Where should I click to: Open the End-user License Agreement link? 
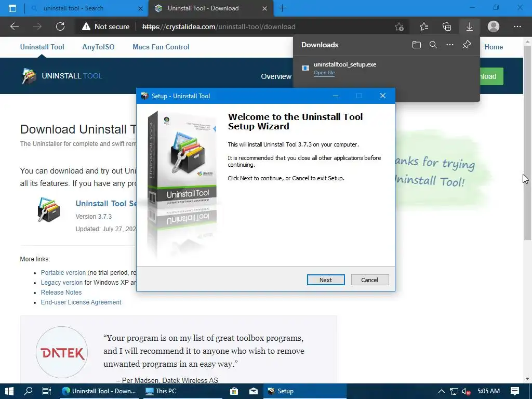click(x=81, y=302)
